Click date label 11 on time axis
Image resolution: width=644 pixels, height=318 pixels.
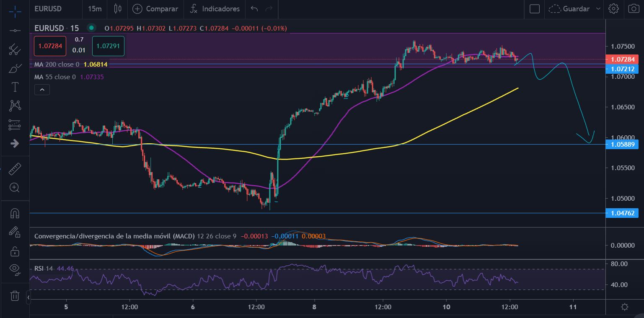click(573, 307)
